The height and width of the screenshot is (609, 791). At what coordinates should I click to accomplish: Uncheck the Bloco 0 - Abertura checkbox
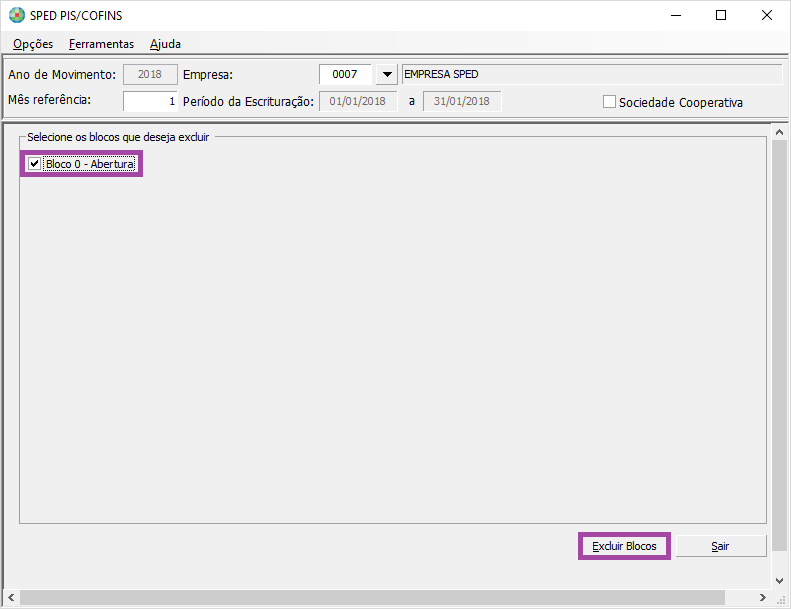[35, 164]
